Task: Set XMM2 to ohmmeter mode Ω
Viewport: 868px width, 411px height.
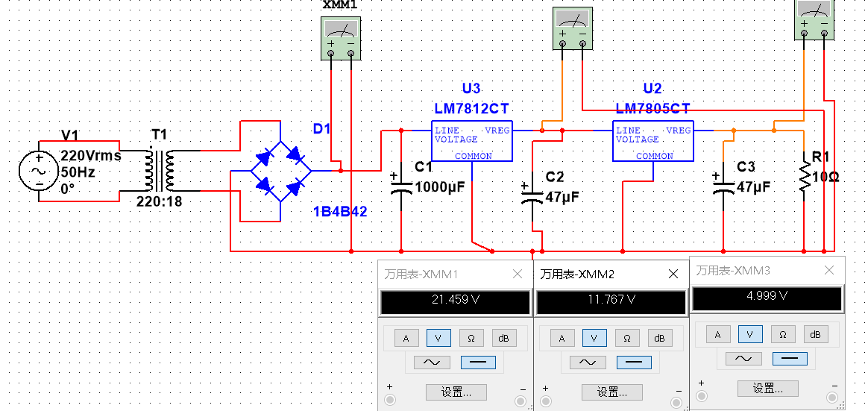Action: point(626,338)
